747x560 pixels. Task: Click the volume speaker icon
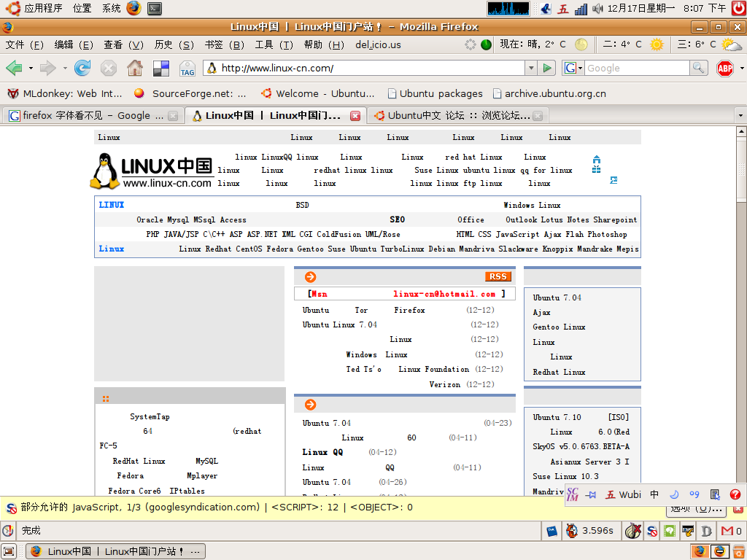[x=597, y=8]
